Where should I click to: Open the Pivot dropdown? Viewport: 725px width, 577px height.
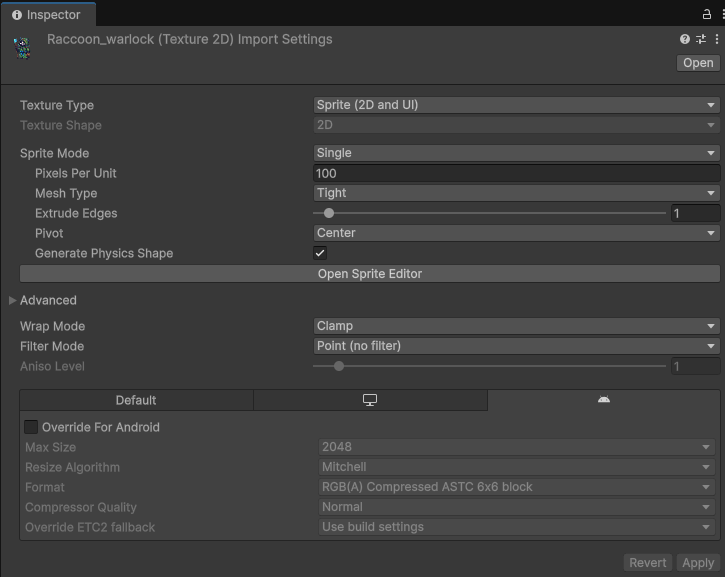(516, 233)
